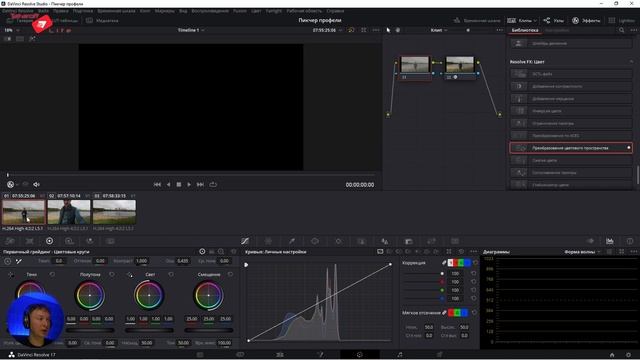Open the Справка menu in the menu bar

[x=335, y=11]
